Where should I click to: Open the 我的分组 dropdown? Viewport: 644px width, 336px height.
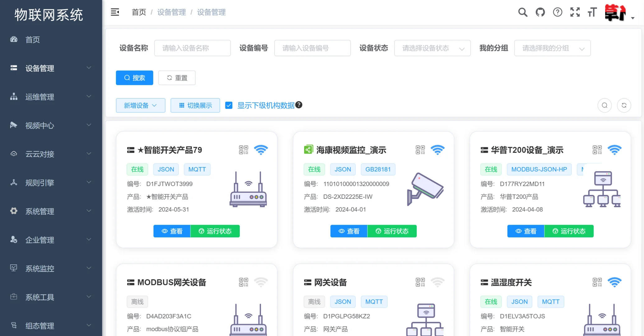(x=553, y=48)
